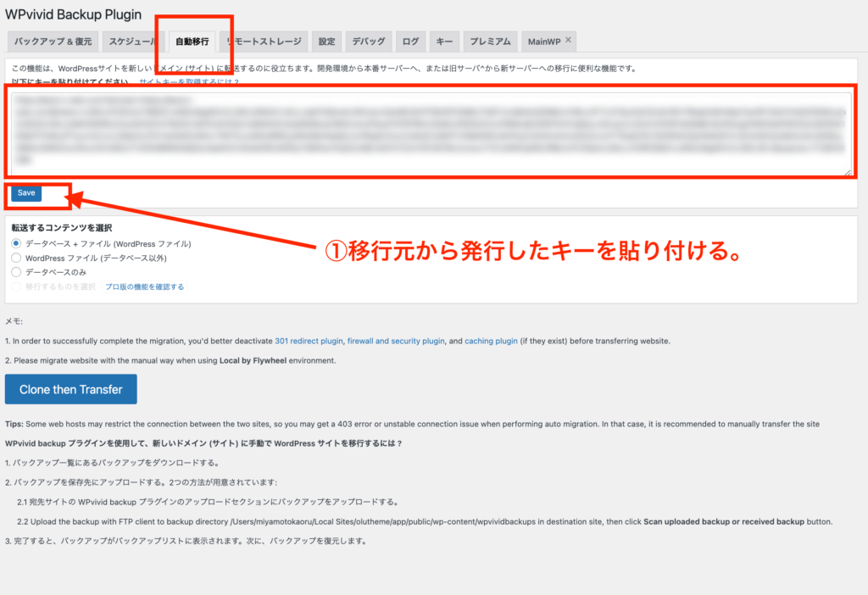This screenshot has width=868, height=595.
Task: Open the バックアップ & 復元 tab
Action: 53,42
